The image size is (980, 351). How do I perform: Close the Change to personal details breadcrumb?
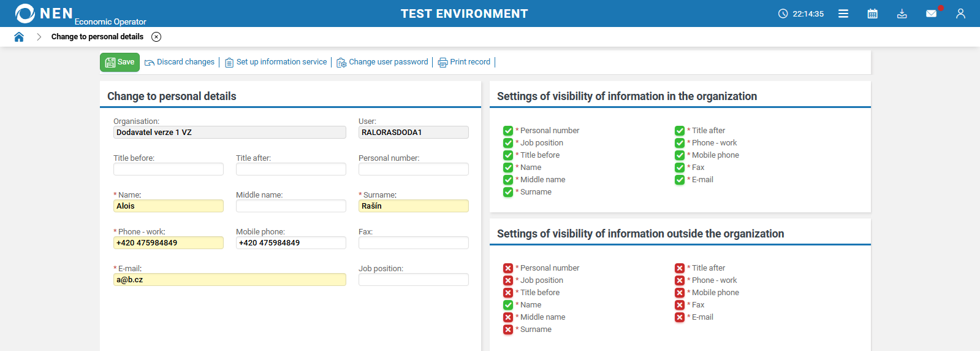click(x=156, y=37)
